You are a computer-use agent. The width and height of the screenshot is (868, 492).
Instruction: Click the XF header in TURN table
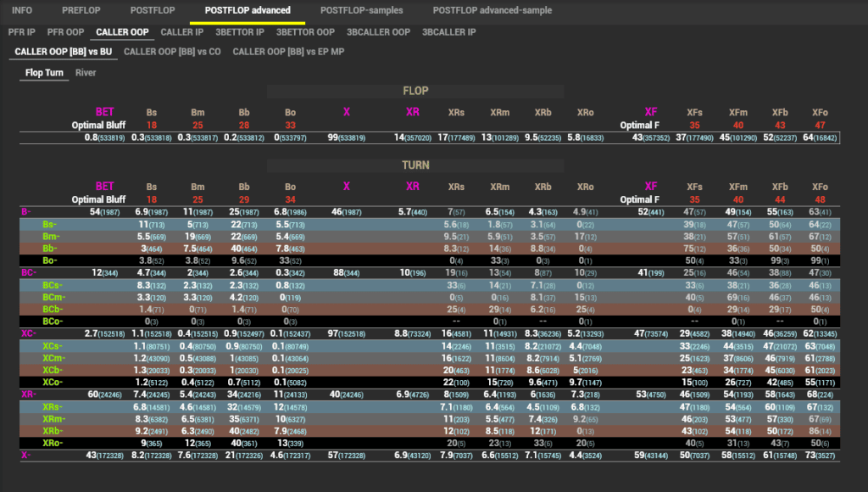coord(651,186)
